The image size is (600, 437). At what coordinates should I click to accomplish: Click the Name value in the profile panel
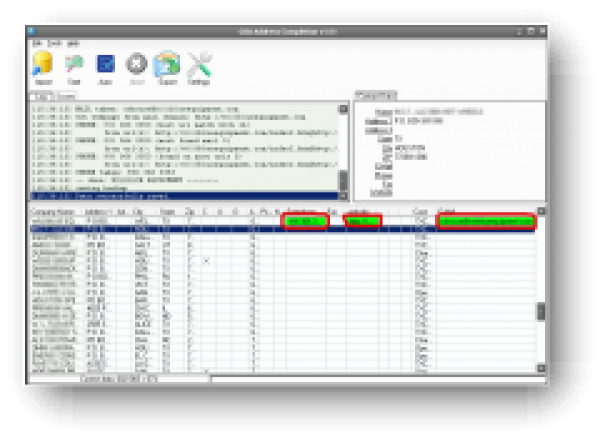(439, 112)
